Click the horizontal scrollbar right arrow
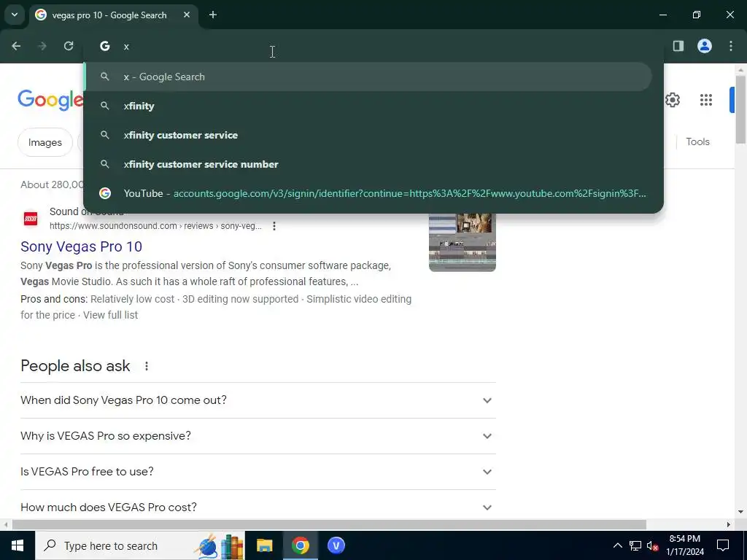The height and width of the screenshot is (560, 747). [728, 525]
